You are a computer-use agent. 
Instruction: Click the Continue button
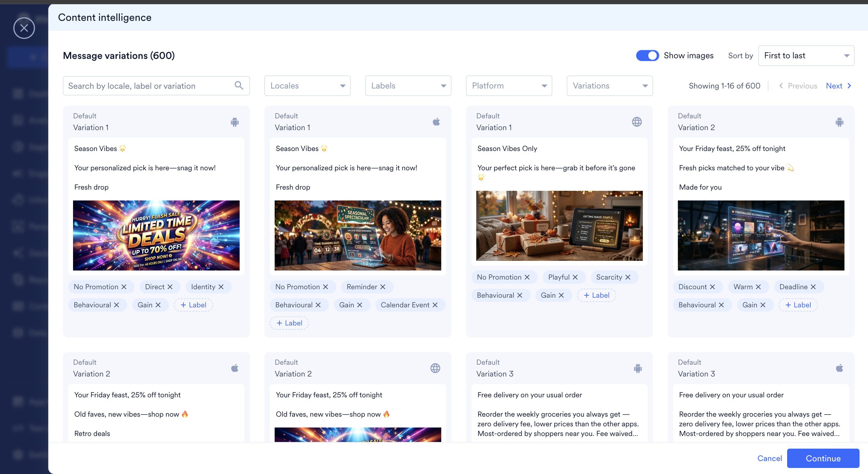point(823,459)
